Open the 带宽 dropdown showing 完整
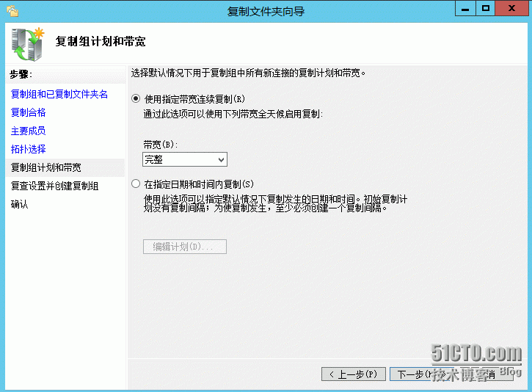The width and height of the screenshot is (532, 392). [185, 159]
